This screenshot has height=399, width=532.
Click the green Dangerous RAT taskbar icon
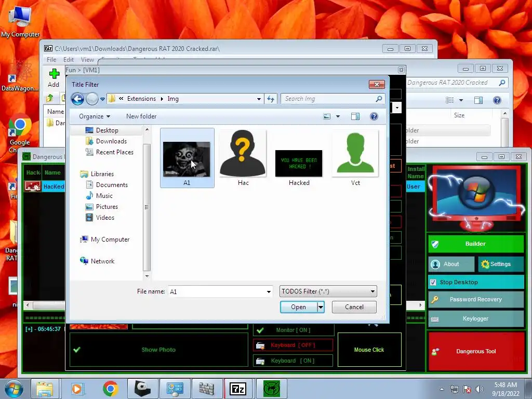[x=272, y=389]
